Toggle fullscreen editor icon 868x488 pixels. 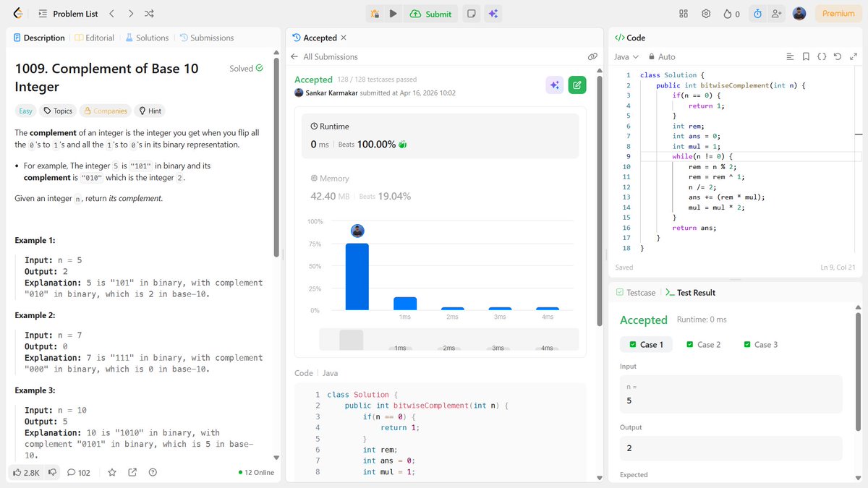[x=852, y=56]
